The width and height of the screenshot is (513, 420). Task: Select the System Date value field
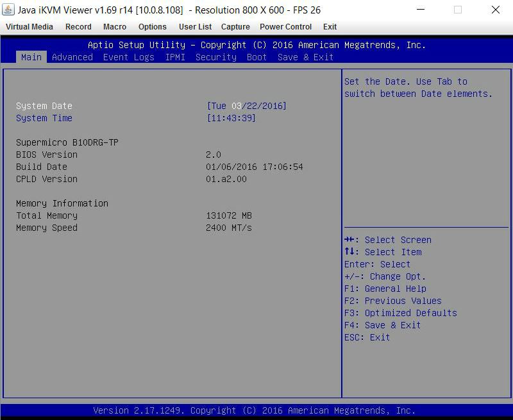point(247,106)
